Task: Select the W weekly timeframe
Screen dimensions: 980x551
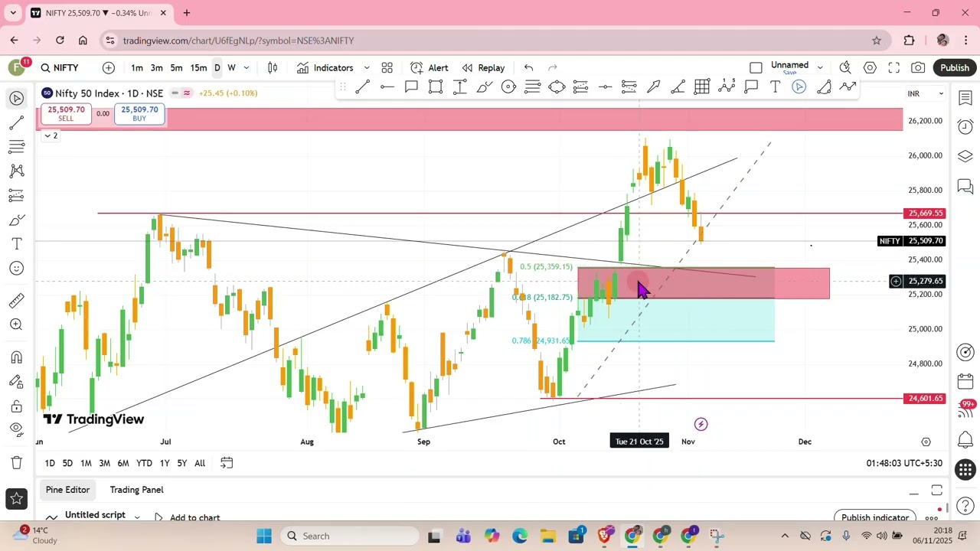Action: point(231,68)
